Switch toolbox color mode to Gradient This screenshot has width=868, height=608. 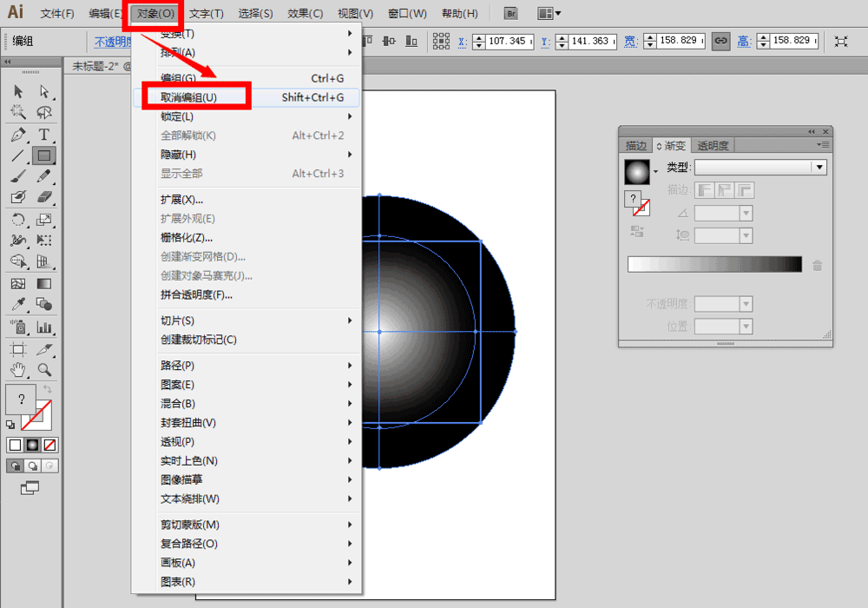pyautogui.click(x=32, y=445)
